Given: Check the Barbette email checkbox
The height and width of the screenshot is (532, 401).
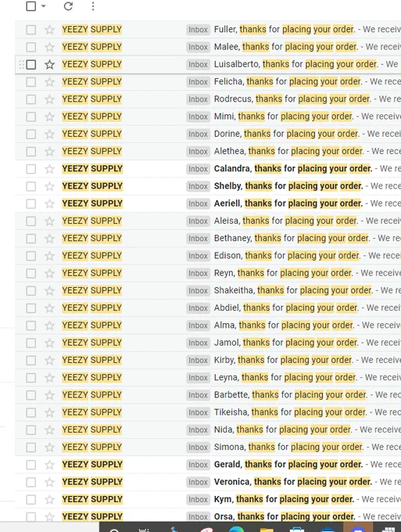Looking at the screenshot, I should [30, 395].
